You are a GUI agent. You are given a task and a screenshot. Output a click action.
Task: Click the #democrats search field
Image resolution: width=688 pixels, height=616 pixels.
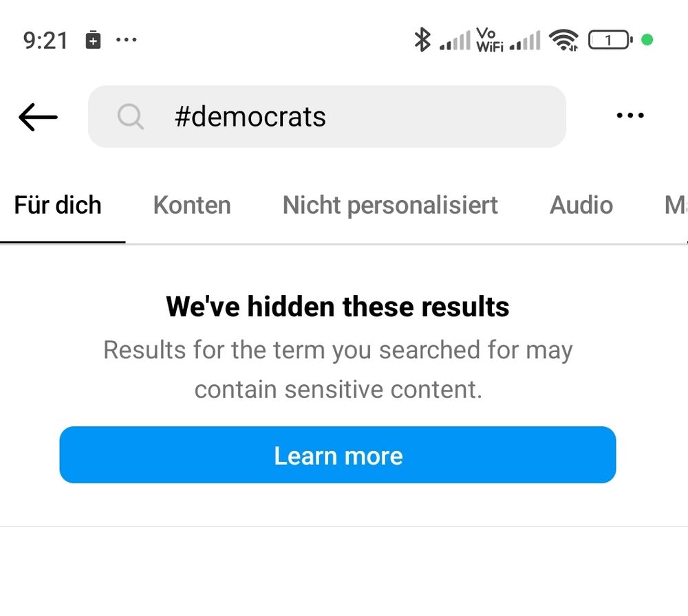click(x=344, y=117)
